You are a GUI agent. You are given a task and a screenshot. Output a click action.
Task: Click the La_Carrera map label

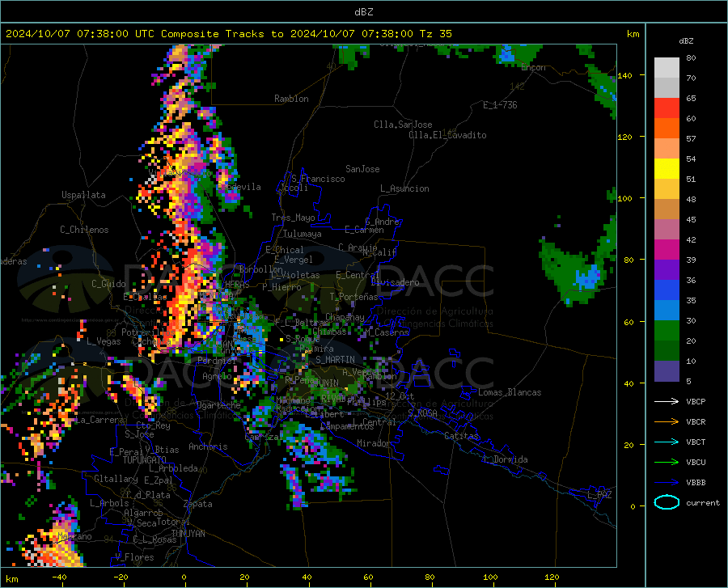coord(99,420)
